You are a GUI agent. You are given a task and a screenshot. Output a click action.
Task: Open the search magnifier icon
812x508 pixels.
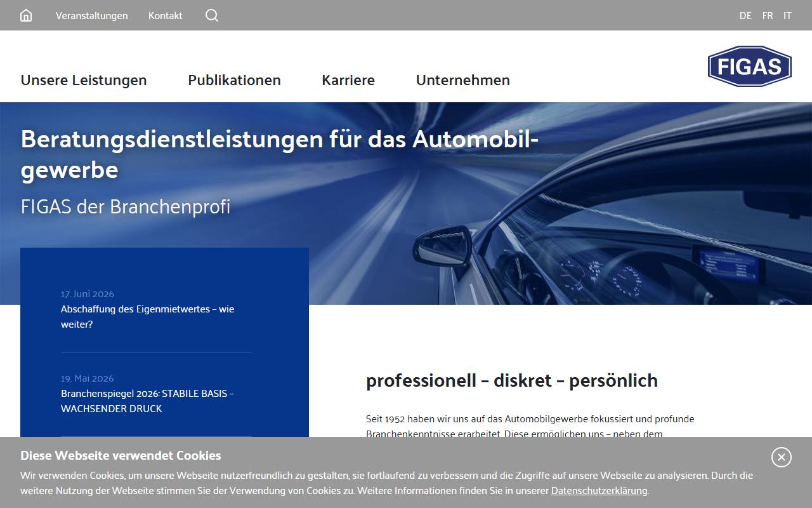coord(212,15)
